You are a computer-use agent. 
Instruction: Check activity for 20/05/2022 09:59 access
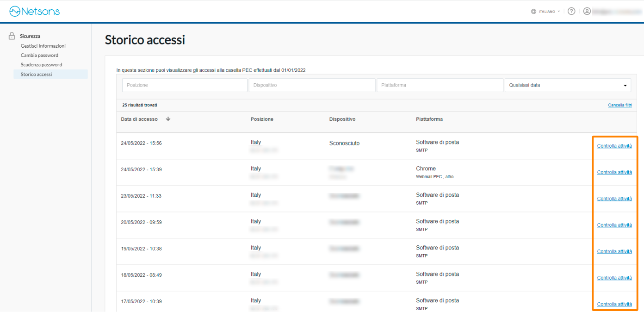(x=614, y=225)
